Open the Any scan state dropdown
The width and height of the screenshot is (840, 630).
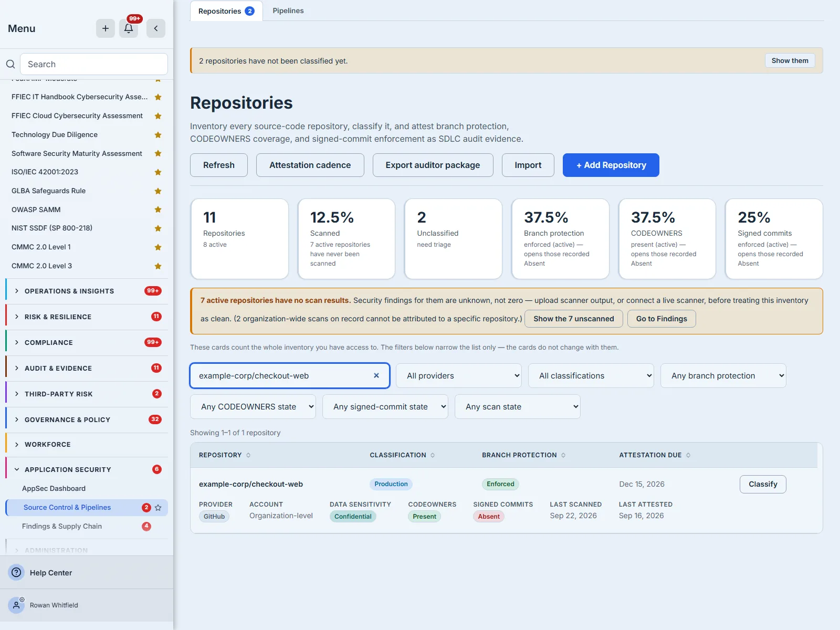click(518, 407)
